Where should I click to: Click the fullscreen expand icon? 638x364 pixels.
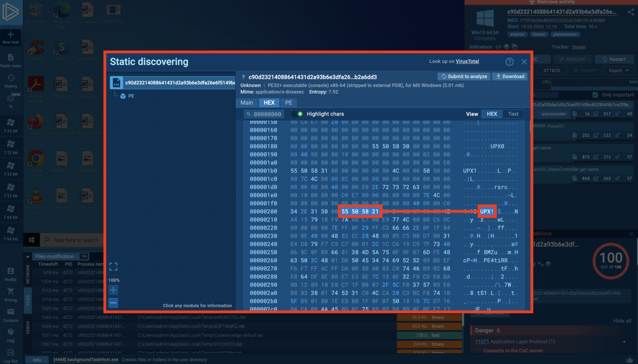click(113, 266)
